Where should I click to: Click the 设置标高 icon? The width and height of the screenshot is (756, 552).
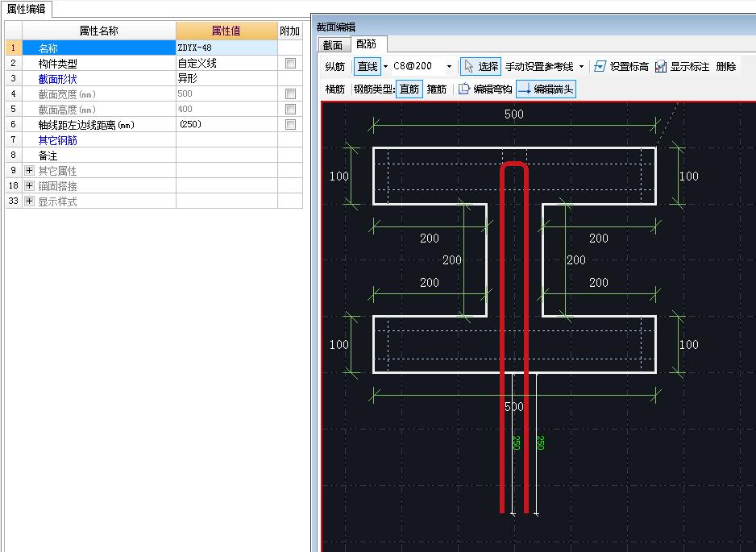click(600, 67)
